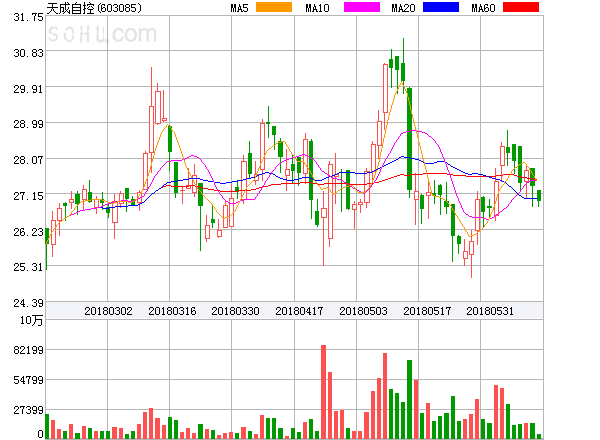Image resolution: width=600 pixels, height=440 pixels.
Task: Click the 20180503 date label
Action: click(363, 311)
